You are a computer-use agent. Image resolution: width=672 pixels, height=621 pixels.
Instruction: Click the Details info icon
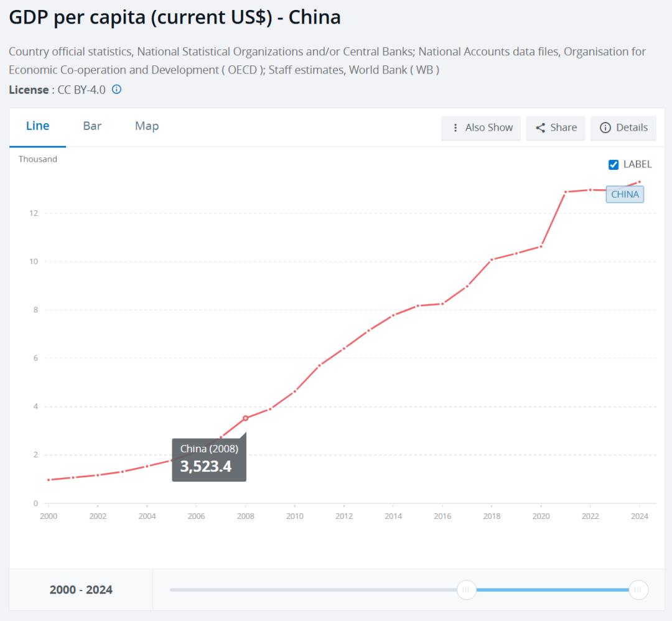[x=605, y=128]
